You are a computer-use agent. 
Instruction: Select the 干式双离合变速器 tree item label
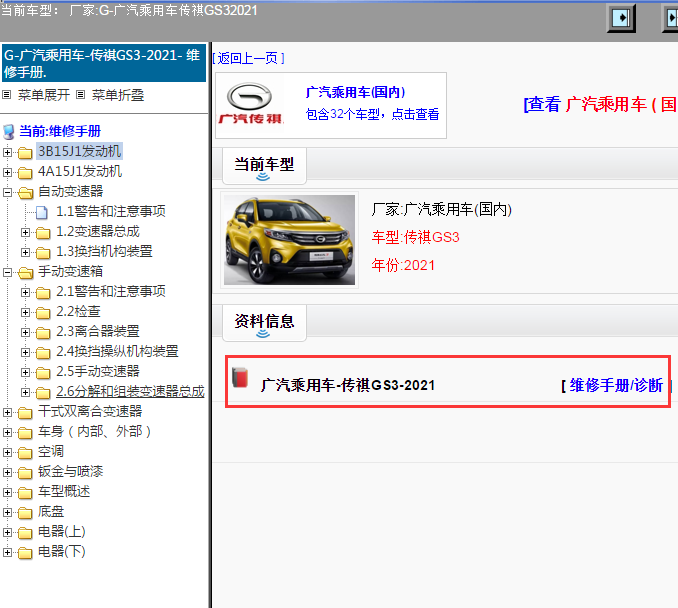coord(90,411)
